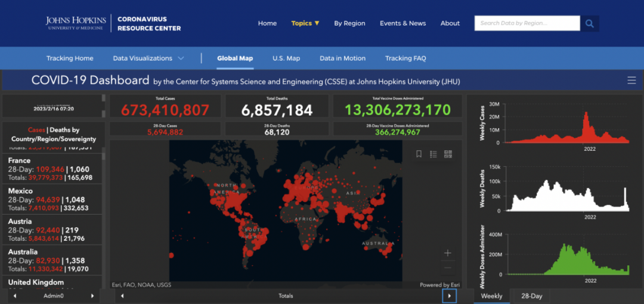Click the search magnifier icon
The width and height of the screenshot is (644, 304).
(589, 23)
